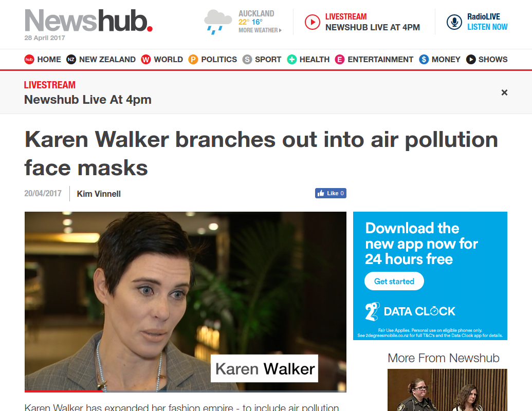Click the grey S Sport icon
532x411 pixels.
[x=247, y=60]
